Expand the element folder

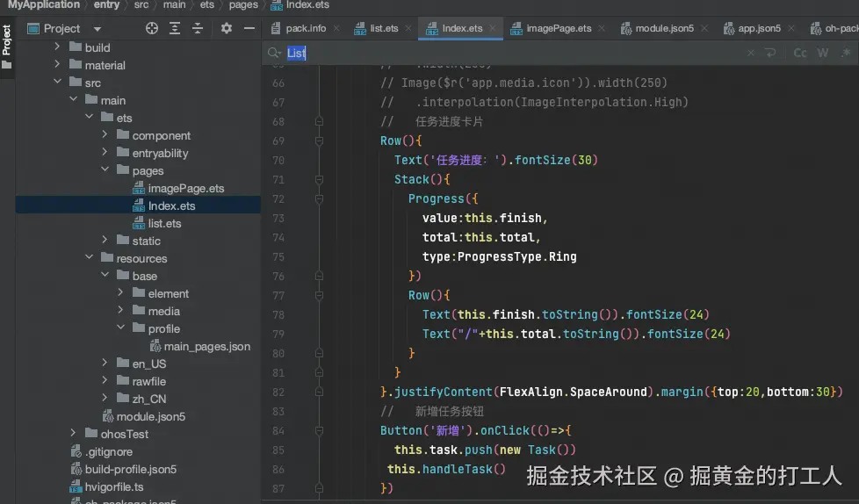coord(120,293)
